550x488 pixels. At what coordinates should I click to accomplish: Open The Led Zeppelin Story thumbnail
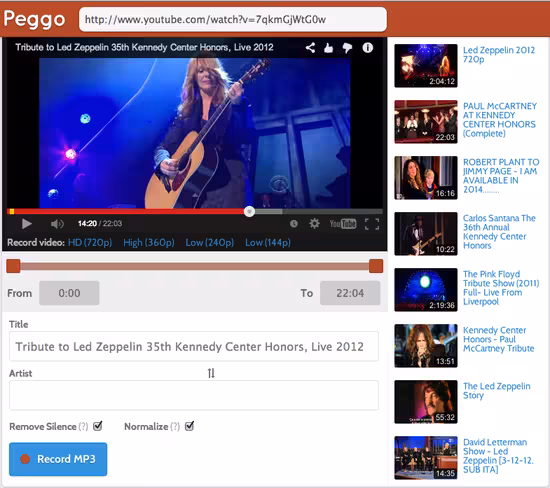pyautogui.click(x=426, y=402)
